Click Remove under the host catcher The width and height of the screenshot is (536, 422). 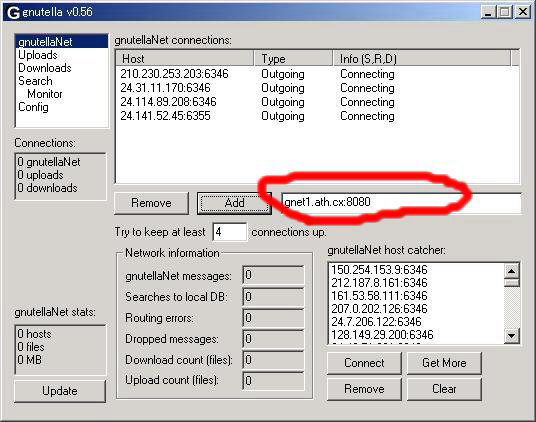[x=364, y=389]
